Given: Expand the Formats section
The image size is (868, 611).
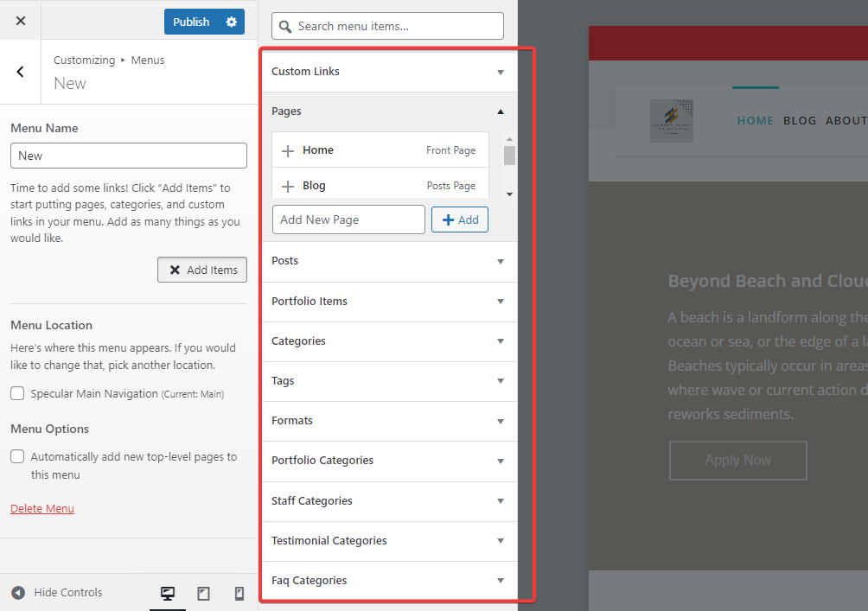Looking at the screenshot, I should 388,421.
